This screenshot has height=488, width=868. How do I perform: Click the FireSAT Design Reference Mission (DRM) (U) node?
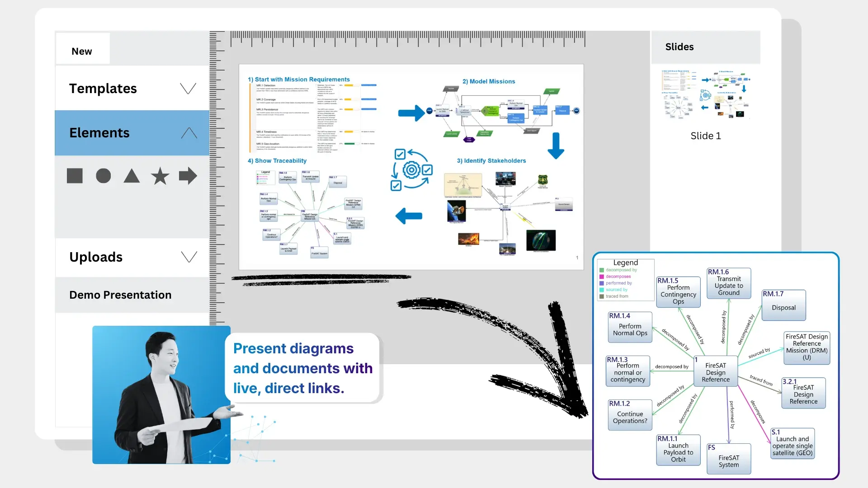pos(807,348)
